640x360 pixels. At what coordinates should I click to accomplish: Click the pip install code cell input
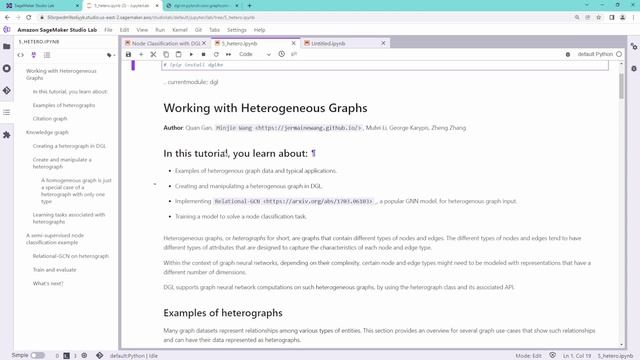click(385, 65)
